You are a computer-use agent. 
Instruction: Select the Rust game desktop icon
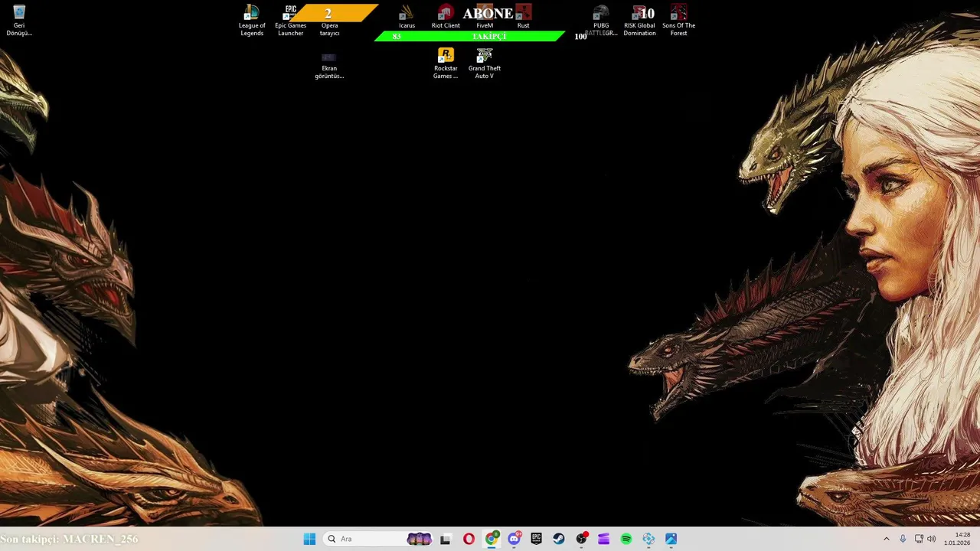524,17
